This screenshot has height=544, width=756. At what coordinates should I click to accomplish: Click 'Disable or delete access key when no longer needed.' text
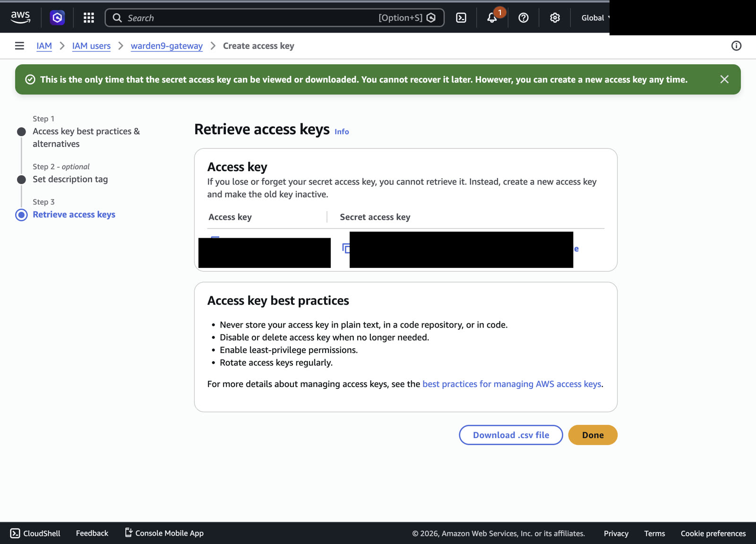[324, 337]
